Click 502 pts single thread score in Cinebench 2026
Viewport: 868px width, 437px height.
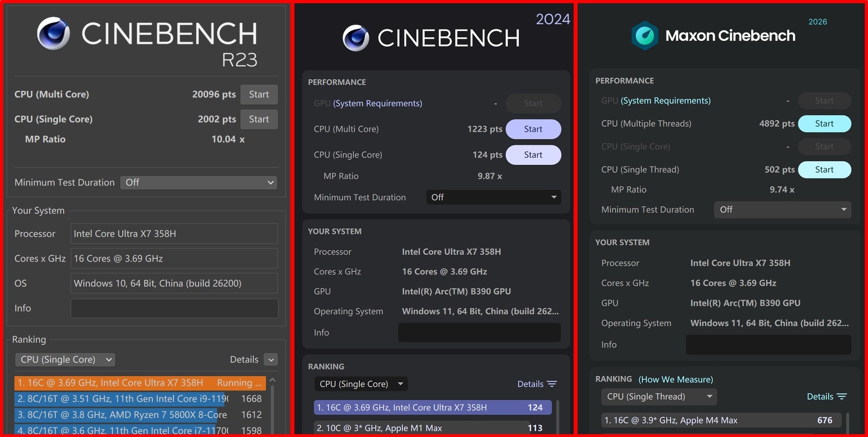(x=779, y=170)
